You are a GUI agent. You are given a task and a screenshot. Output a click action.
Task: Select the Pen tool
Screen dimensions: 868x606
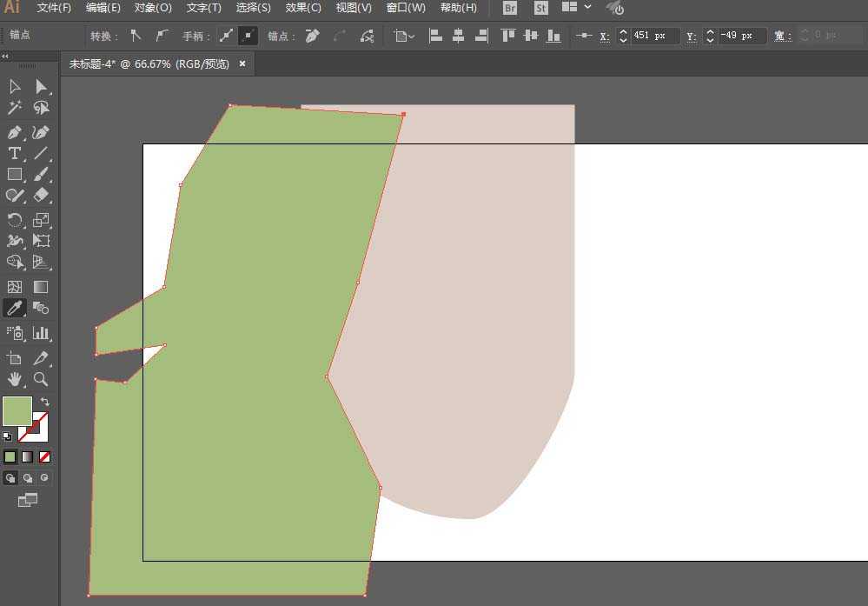(x=15, y=133)
